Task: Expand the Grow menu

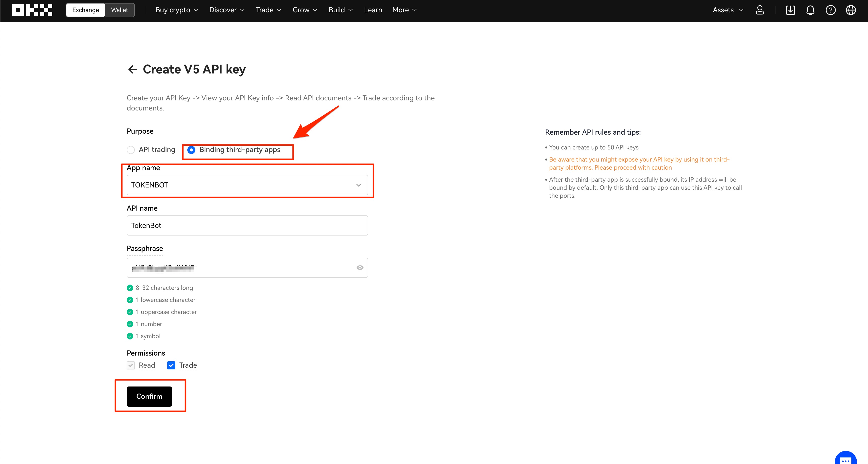Action: 305,10
